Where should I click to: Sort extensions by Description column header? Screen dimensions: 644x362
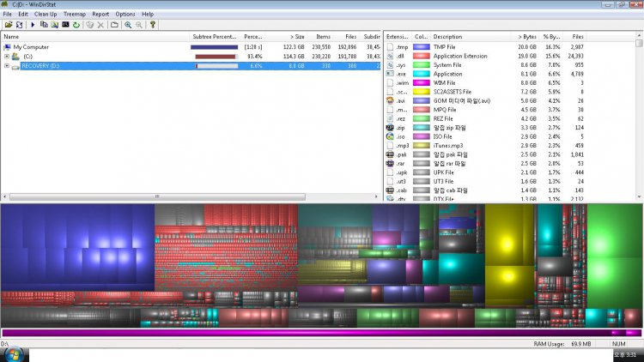click(x=471, y=37)
